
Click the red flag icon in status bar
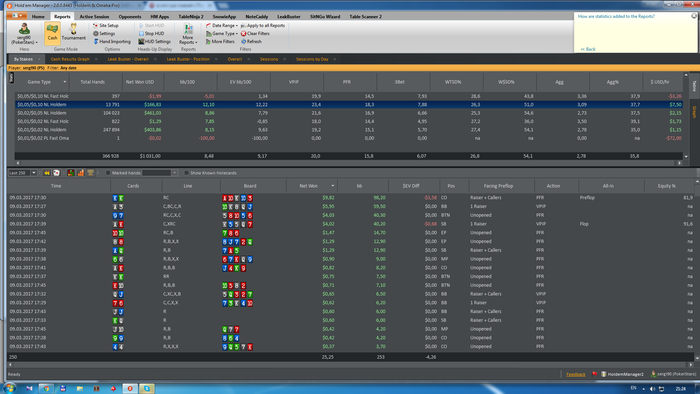click(x=595, y=374)
